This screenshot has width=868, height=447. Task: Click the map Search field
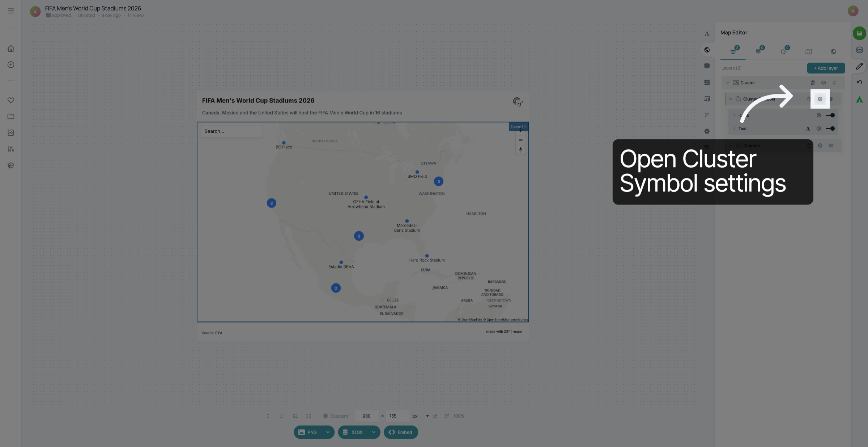(x=231, y=131)
